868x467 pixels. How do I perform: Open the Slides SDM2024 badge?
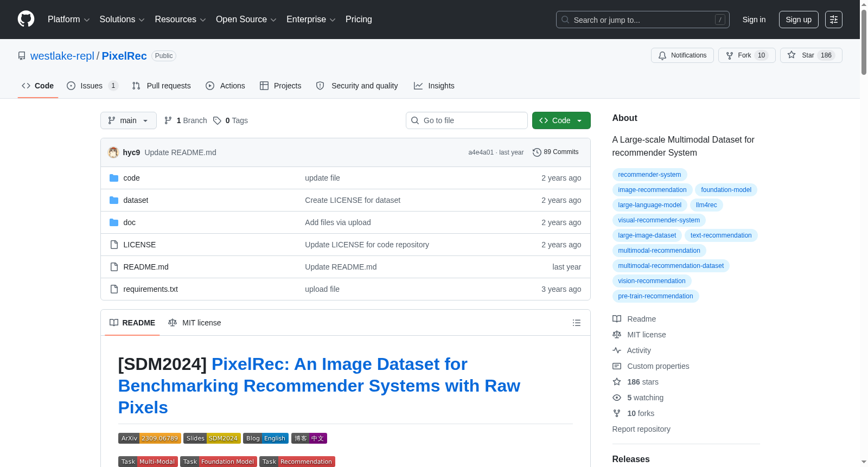coord(212,438)
